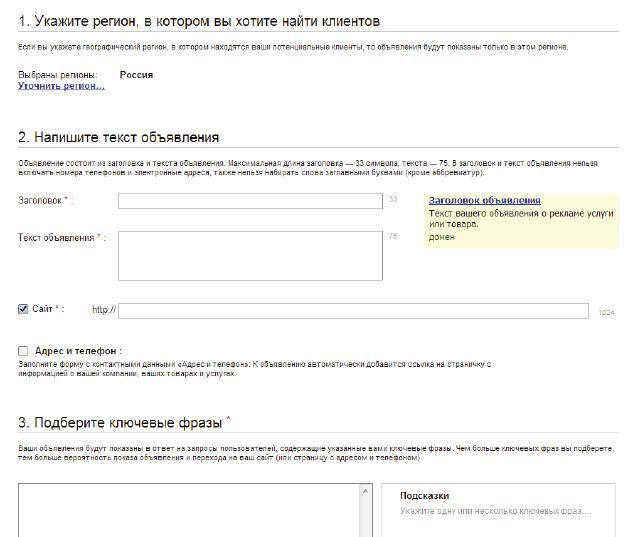This screenshot has height=537, width=628.
Task: Click the 1024 character counter by URL field
Action: tap(605, 312)
